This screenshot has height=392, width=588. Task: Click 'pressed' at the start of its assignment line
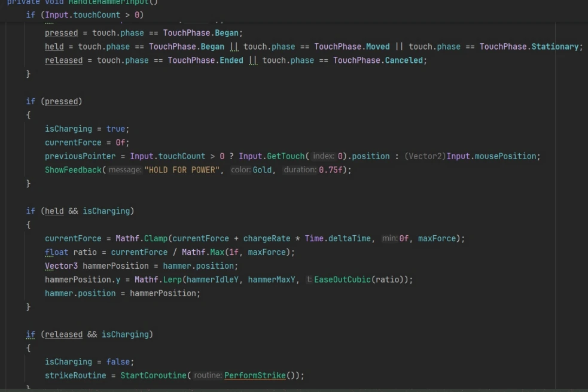[x=61, y=33]
